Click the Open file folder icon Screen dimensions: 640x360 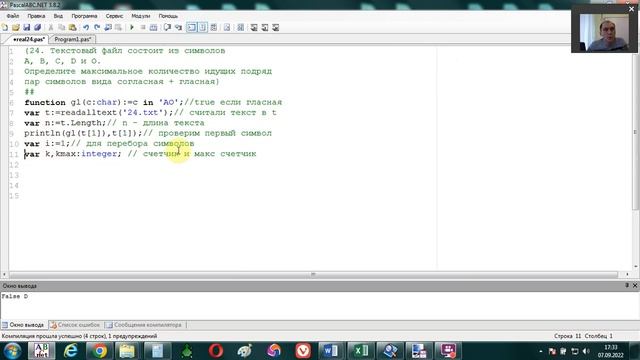tap(16, 27)
